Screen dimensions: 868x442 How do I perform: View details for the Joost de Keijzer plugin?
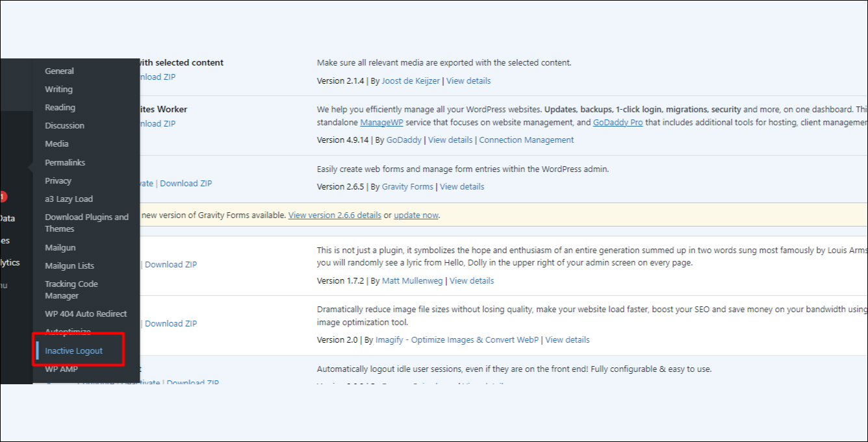pos(468,80)
